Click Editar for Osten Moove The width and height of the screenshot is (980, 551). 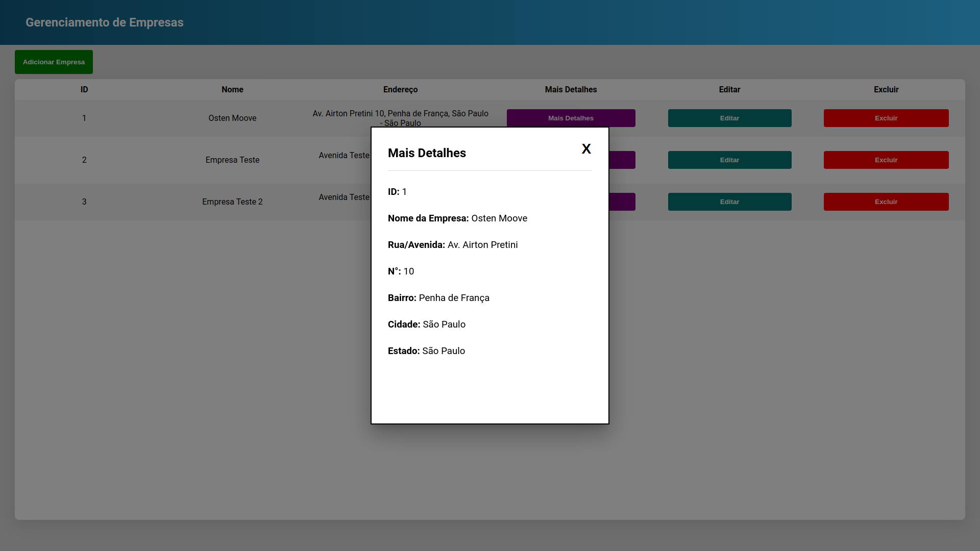[x=729, y=118]
